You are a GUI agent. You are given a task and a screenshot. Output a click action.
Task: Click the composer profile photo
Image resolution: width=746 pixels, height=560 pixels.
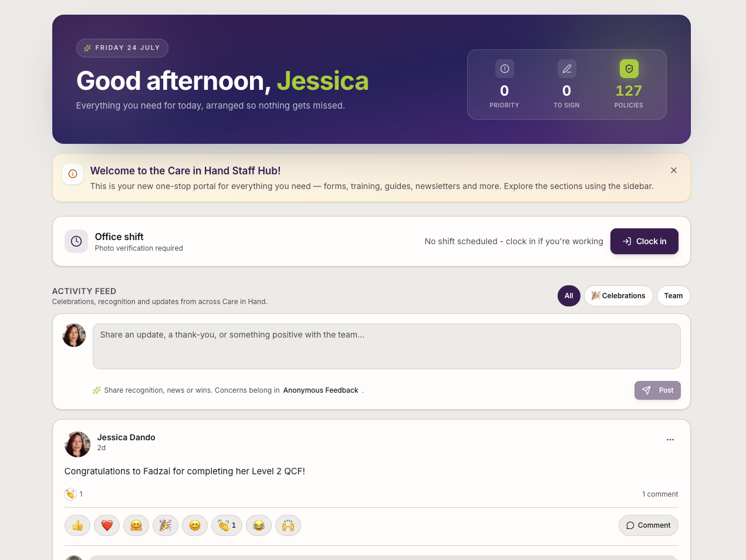pyautogui.click(x=74, y=335)
